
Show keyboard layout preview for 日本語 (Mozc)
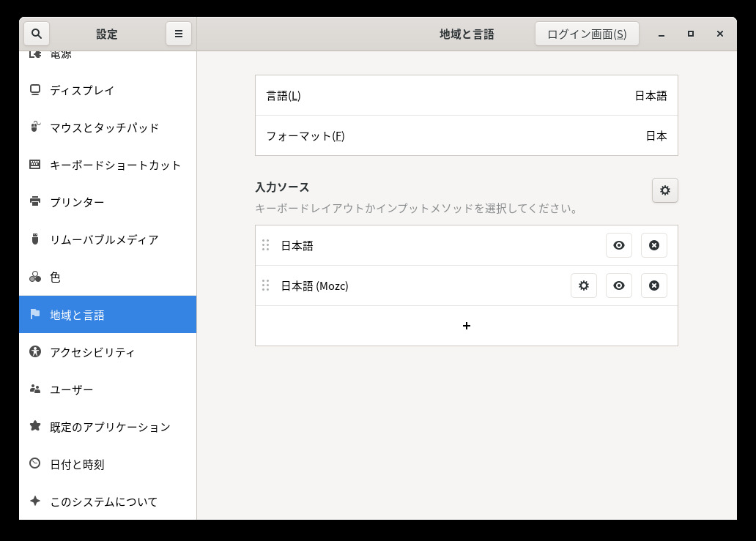click(618, 286)
